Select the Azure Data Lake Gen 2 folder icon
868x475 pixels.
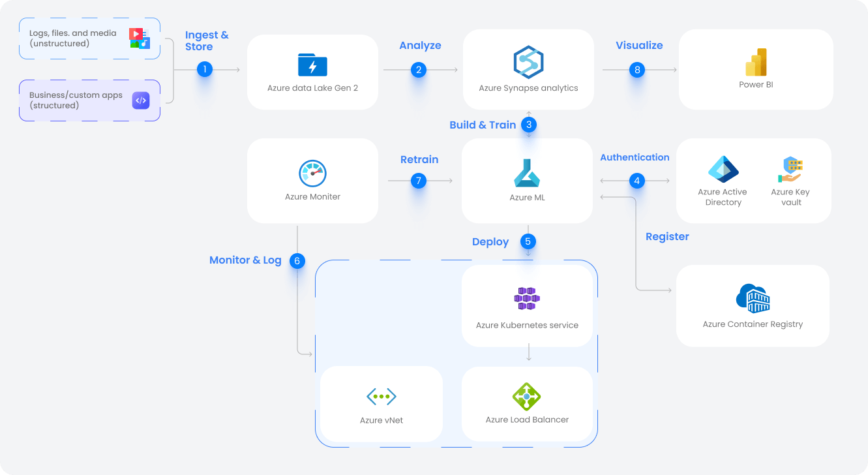point(312,63)
